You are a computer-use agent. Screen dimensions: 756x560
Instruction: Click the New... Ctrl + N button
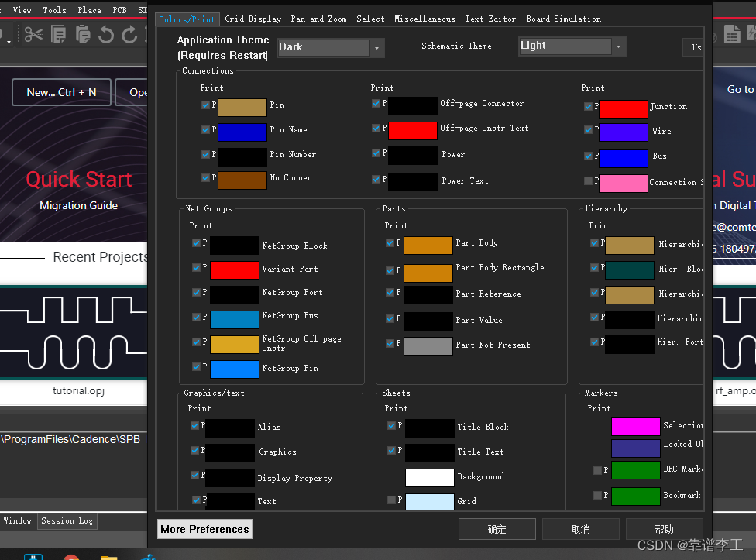(x=62, y=92)
